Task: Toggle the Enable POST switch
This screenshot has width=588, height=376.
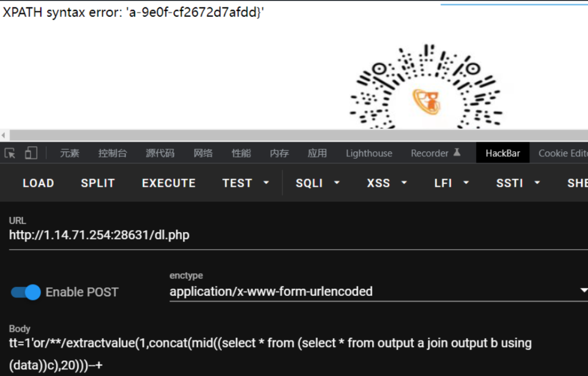Action: [x=26, y=292]
